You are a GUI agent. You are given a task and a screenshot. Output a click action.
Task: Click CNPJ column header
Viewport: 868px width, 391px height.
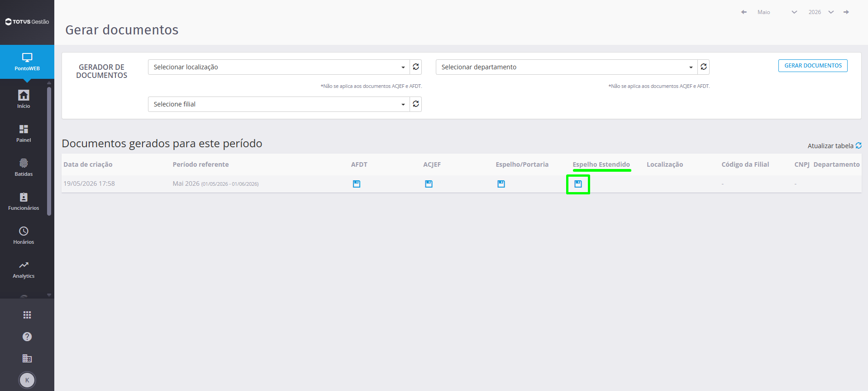coord(802,164)
